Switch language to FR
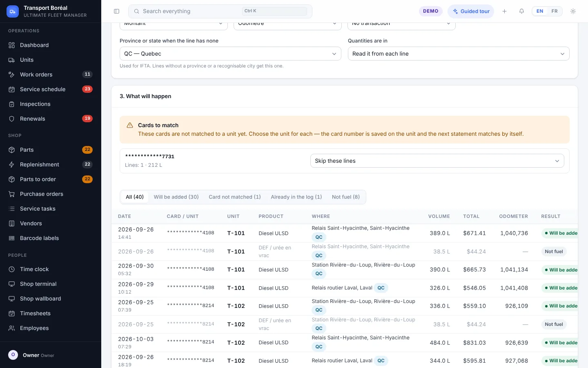 (555, 11)
